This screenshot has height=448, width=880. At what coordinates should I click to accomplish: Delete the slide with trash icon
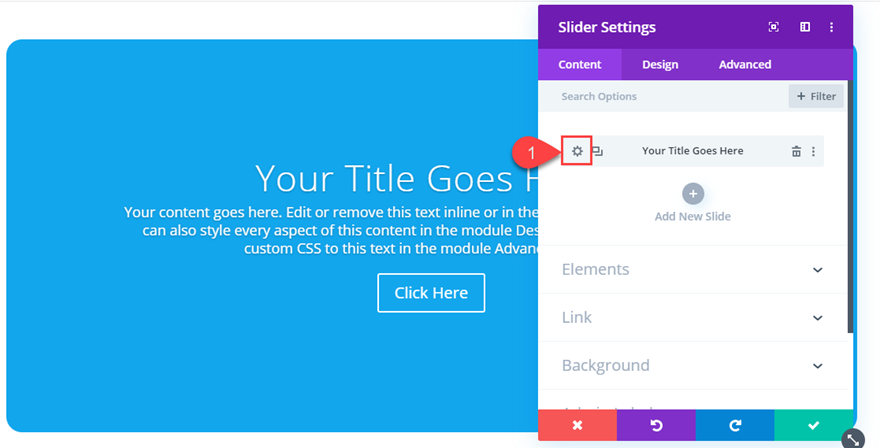coord(796,151)
